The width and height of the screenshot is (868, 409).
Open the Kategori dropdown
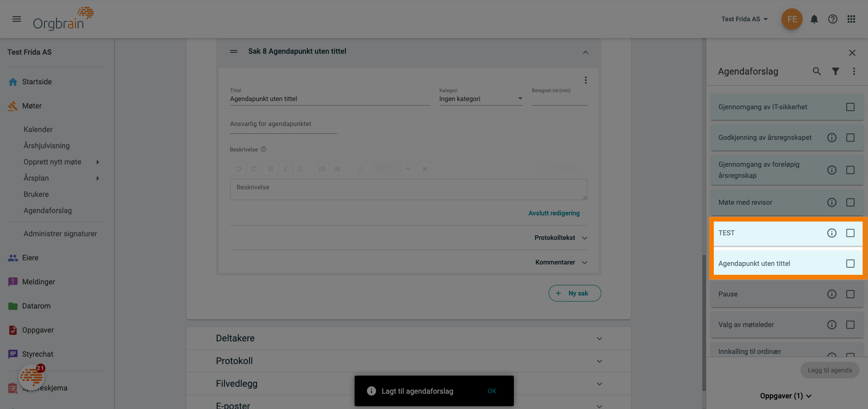coord(481,99)
